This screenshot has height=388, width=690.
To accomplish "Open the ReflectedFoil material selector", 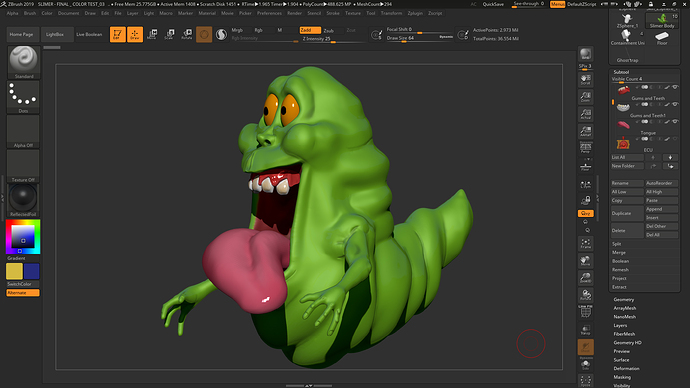I will (23, 200).
